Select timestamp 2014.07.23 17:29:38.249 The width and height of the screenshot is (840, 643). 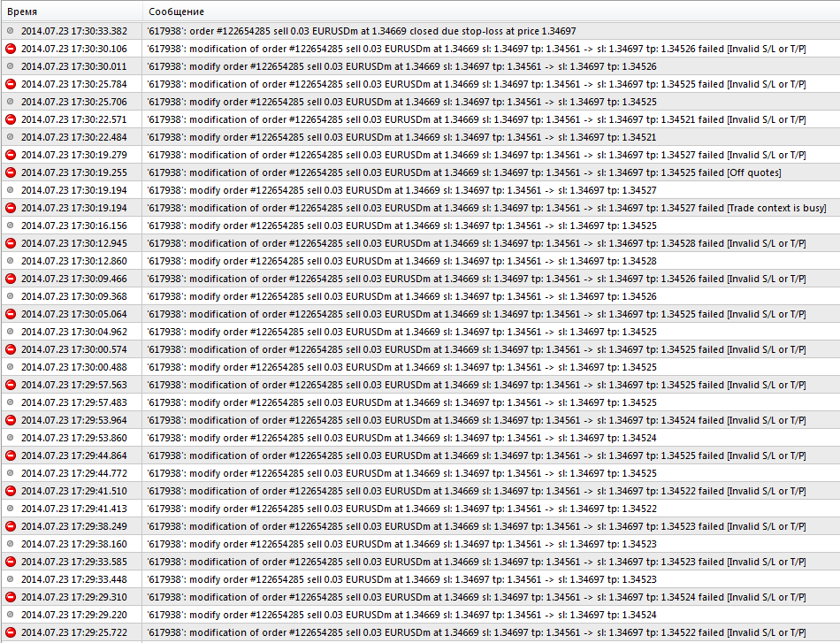(x=74, y=526)
